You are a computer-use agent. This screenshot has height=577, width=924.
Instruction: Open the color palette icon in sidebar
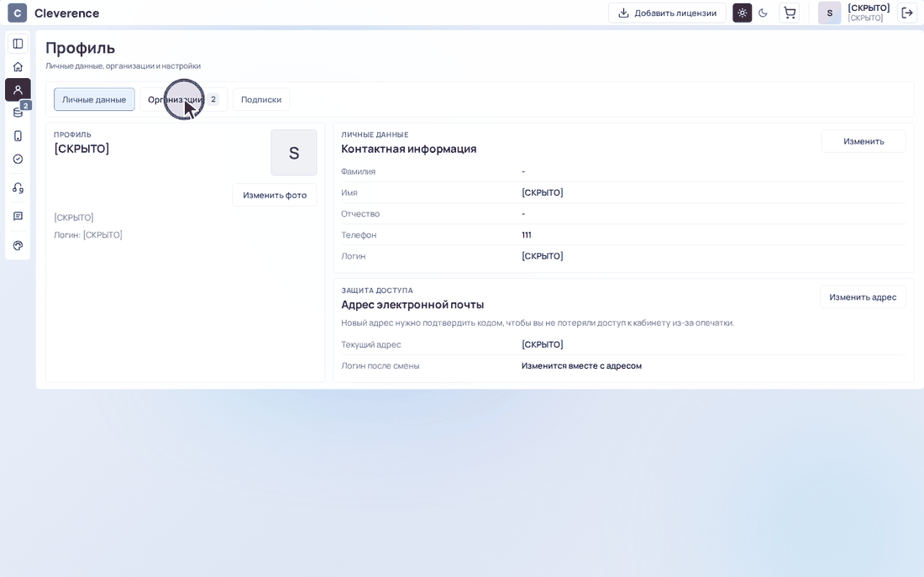pos(18,246)
